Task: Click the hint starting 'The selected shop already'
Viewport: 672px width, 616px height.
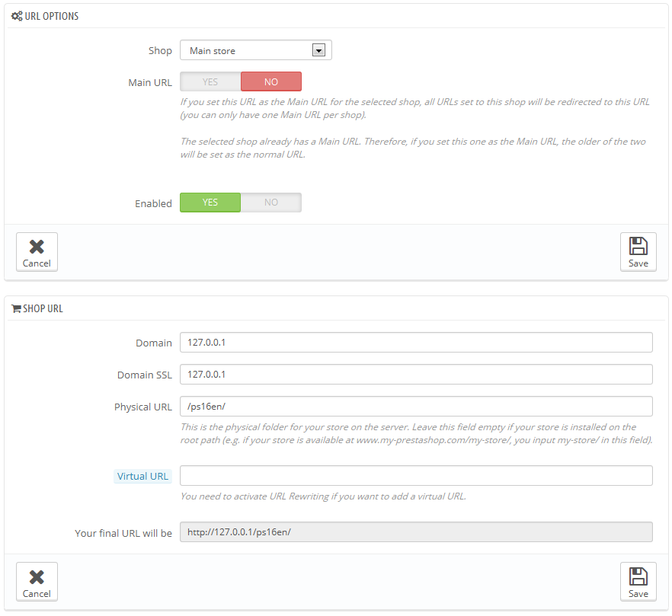Action: [x=413, y=148]
